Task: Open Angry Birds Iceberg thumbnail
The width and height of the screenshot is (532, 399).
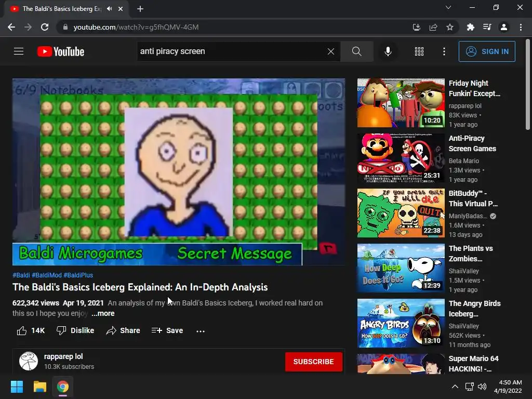Action: coord(401,323)
